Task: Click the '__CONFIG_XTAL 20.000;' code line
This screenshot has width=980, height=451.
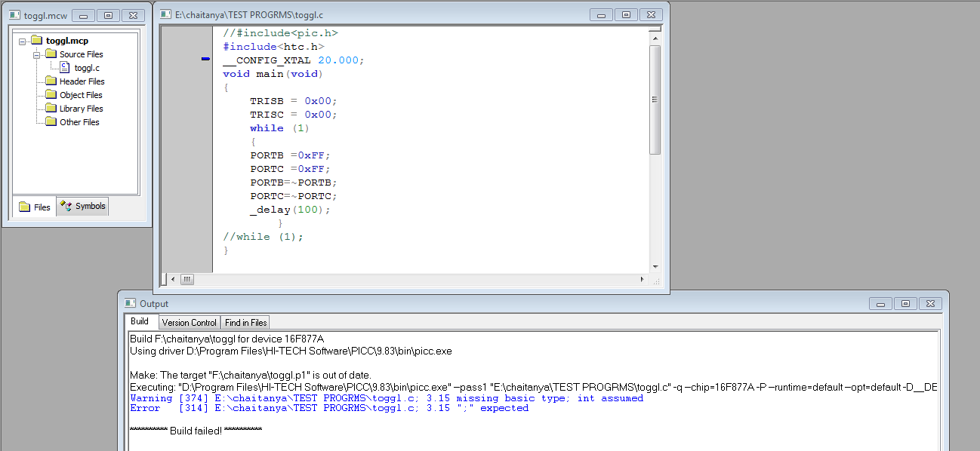Action: (293, 60)
